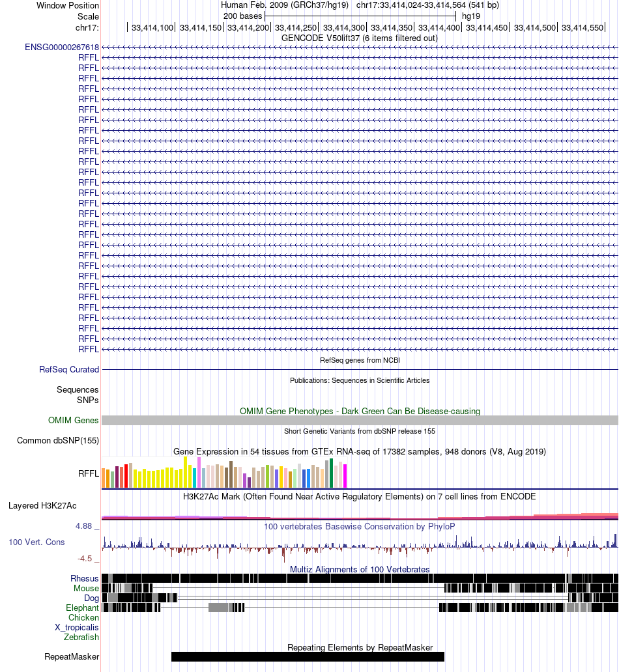
Task: Open Publications: Sequences in Scientific Articles title
Action: point(360,380)
